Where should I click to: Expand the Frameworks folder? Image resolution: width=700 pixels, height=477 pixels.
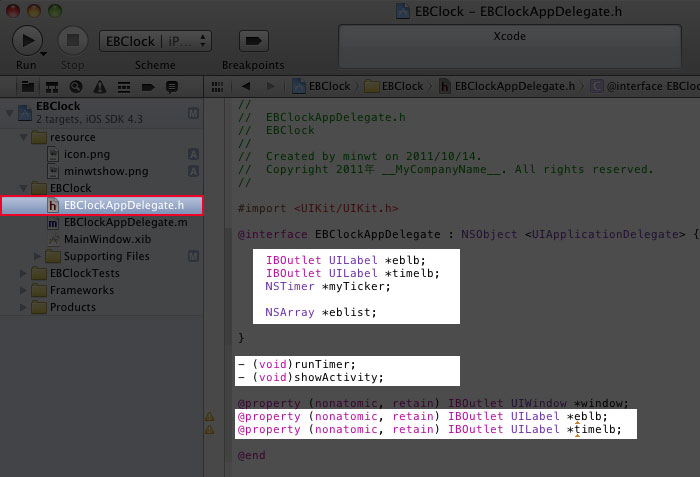click(23, 290)
